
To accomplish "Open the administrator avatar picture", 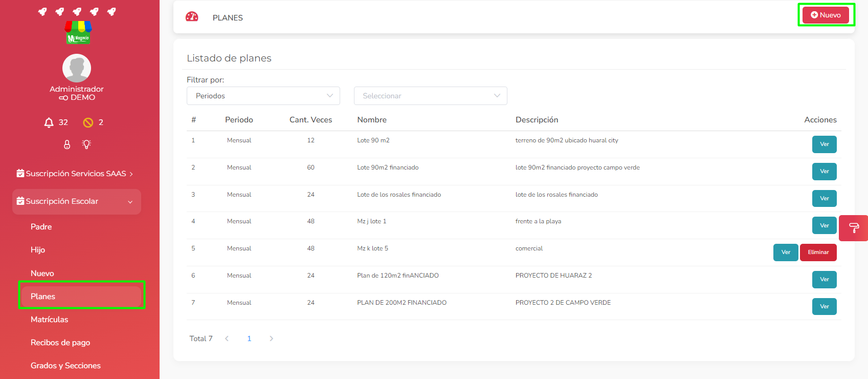I will tap(77, 68).
